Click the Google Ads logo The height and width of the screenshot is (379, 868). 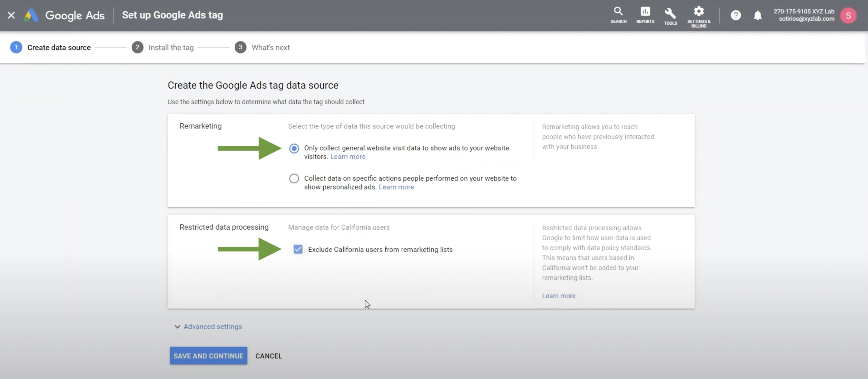click(64, 15)
